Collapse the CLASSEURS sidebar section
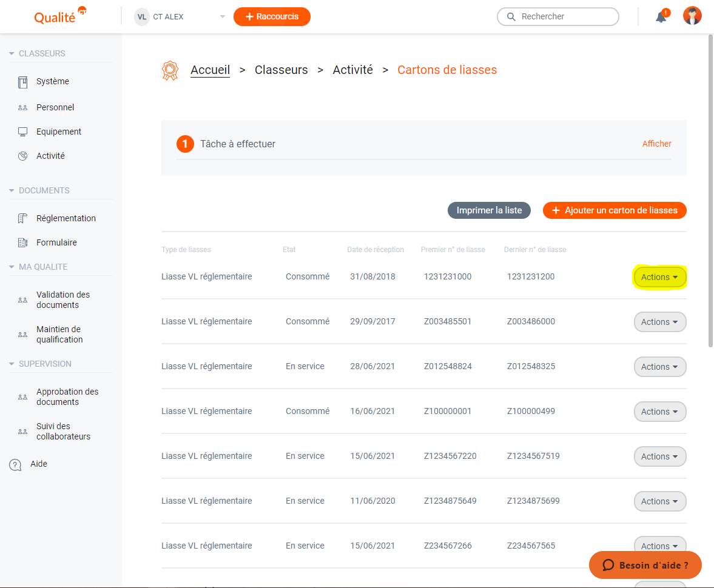This screenshot has width=714, height=588. (x=12, y=54)
